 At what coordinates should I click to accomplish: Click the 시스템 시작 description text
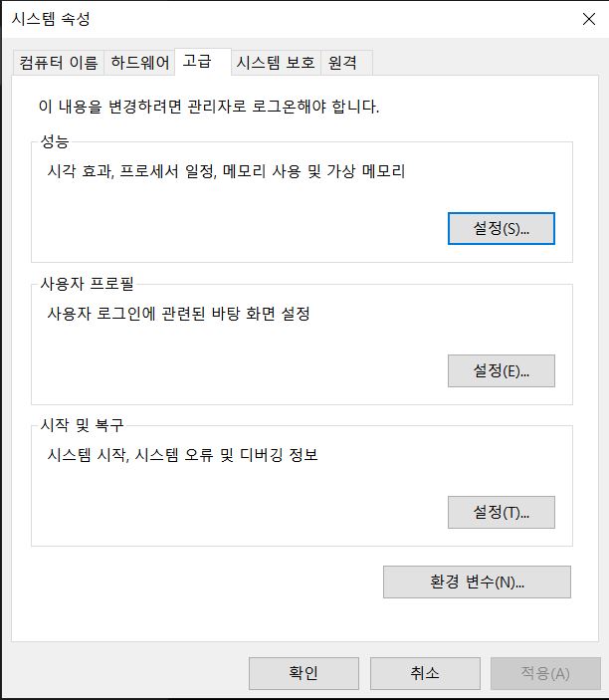click(x=182, y=455)
